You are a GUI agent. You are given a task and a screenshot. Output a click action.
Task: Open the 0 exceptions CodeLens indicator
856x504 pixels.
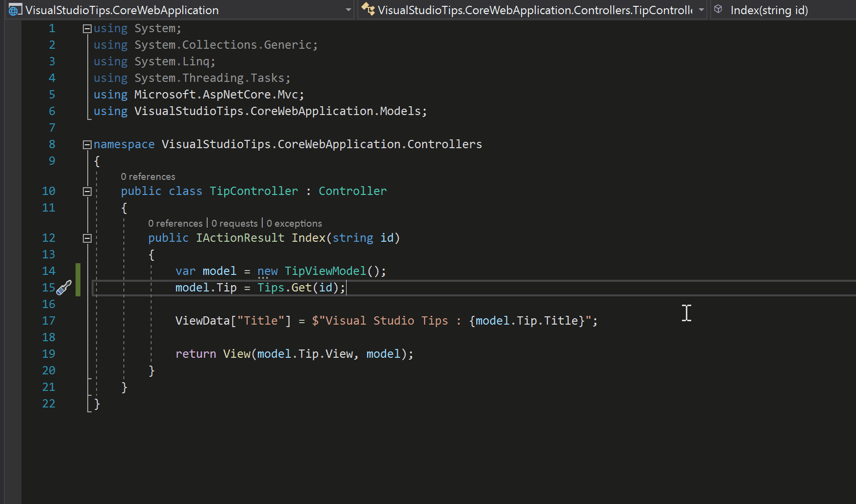click(x=294, y=223)
